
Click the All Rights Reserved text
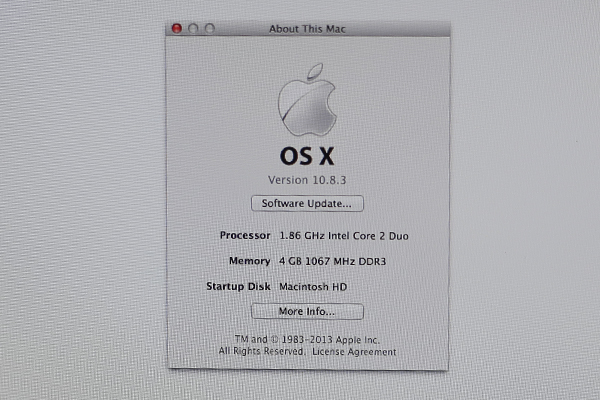(262, 351)
